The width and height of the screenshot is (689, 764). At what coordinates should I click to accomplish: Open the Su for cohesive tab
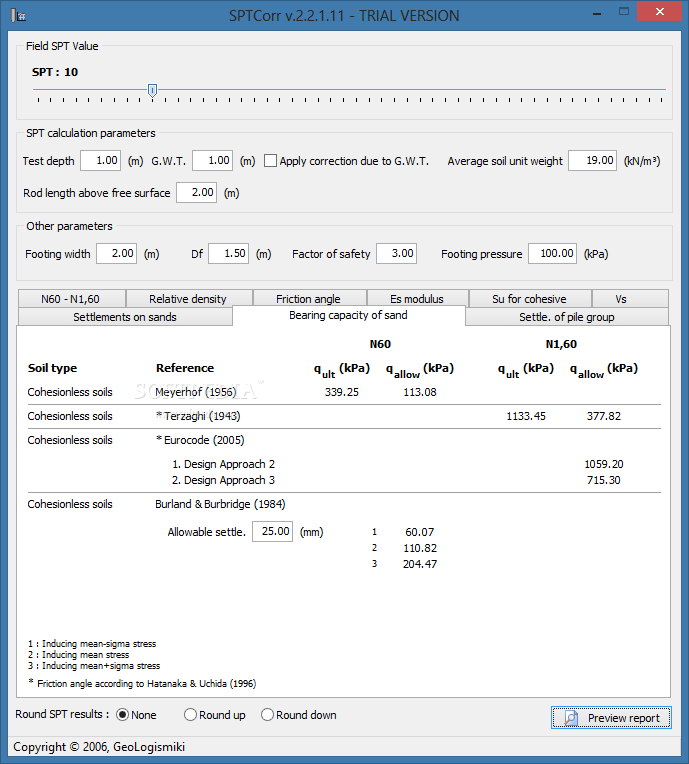(x=530, y=299)
